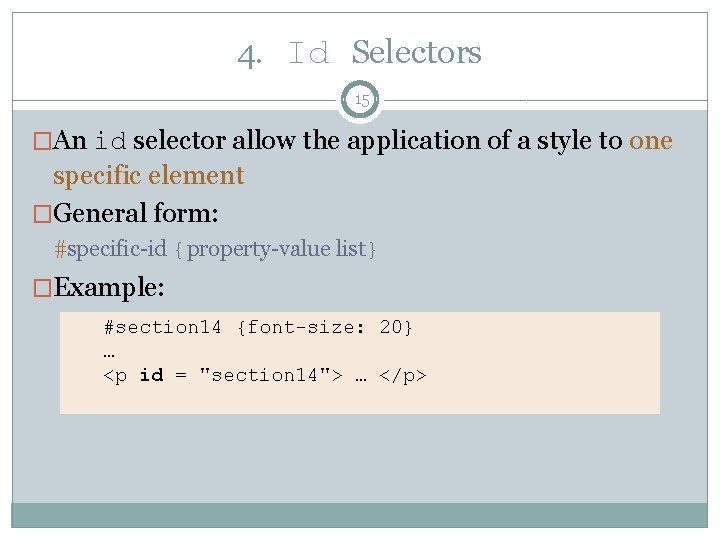Click the bold "id" attribute in code
This screenshot has width=720, height=540.
(x=151, y=375)
